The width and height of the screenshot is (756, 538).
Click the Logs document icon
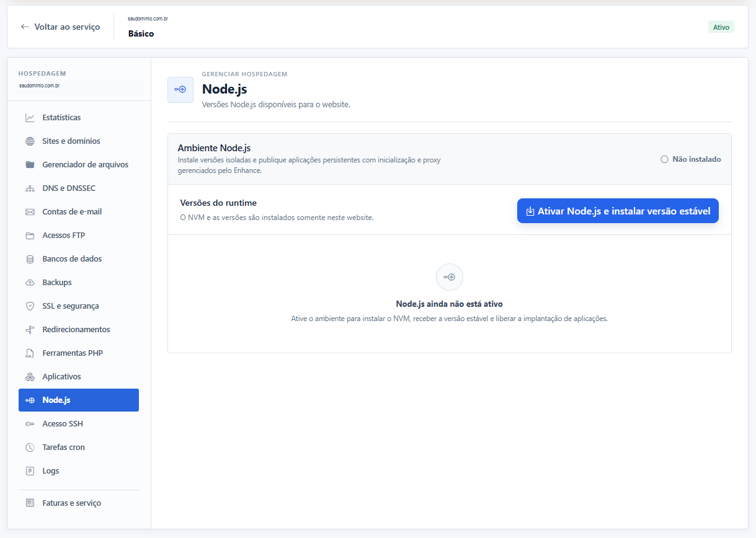click(x=30, y=471)
